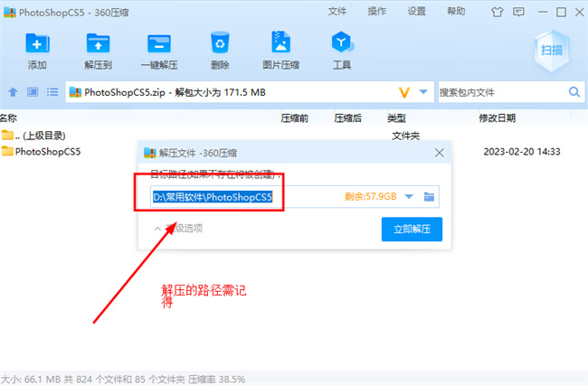Switch to the thumbnail view mode icon

point(33,92)
